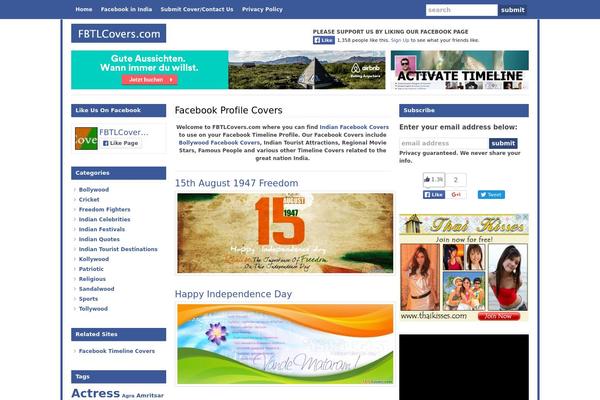Viewport: 600px width, 400px height.
Task: Click the Facebook Like share button
Action: coord(434,195)
